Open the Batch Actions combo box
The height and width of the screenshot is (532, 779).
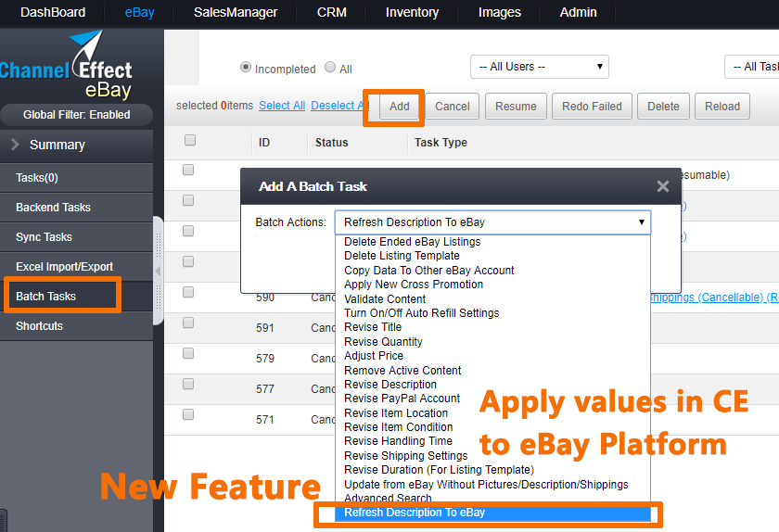coord(492,222)
